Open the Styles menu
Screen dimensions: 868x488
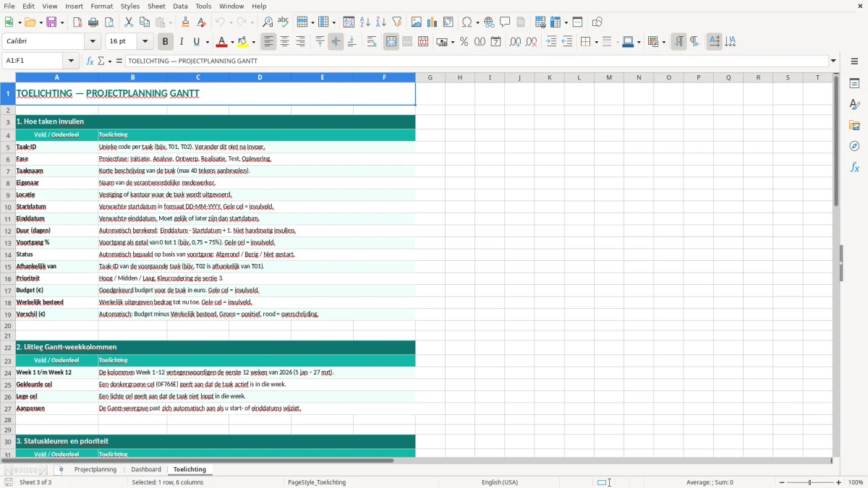(130, 6)
